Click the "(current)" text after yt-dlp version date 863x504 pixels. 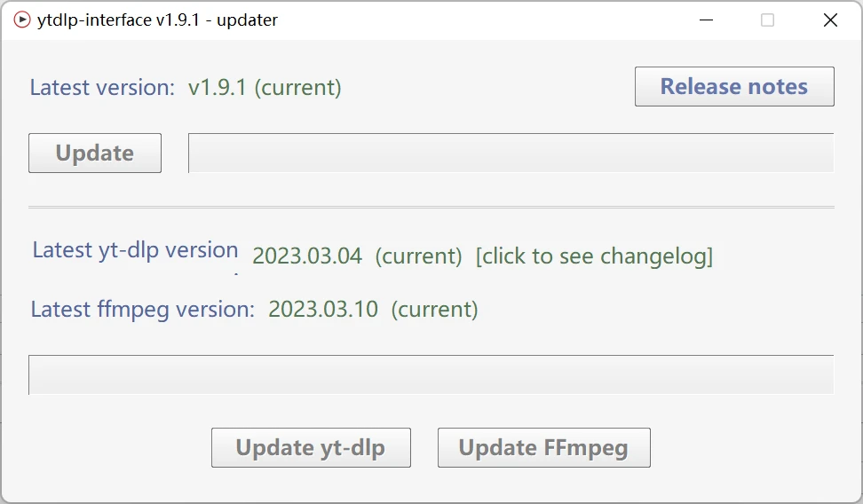coord(418,256)
